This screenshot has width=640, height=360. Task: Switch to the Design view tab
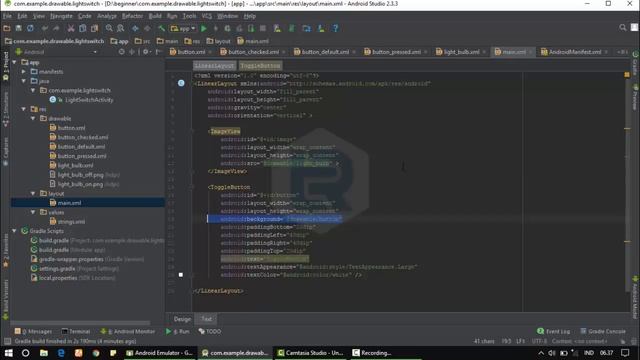click(x=182, y=319)
